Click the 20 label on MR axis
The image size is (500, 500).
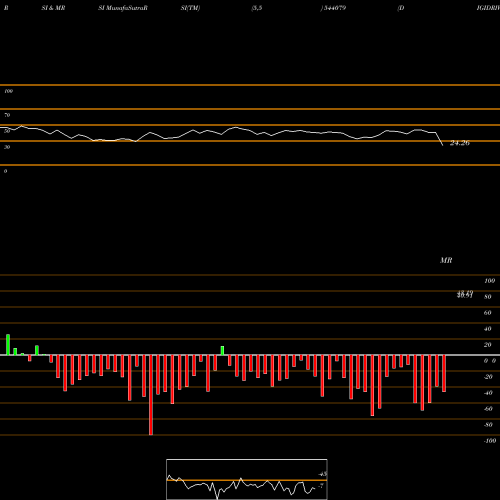click(487, 345)
